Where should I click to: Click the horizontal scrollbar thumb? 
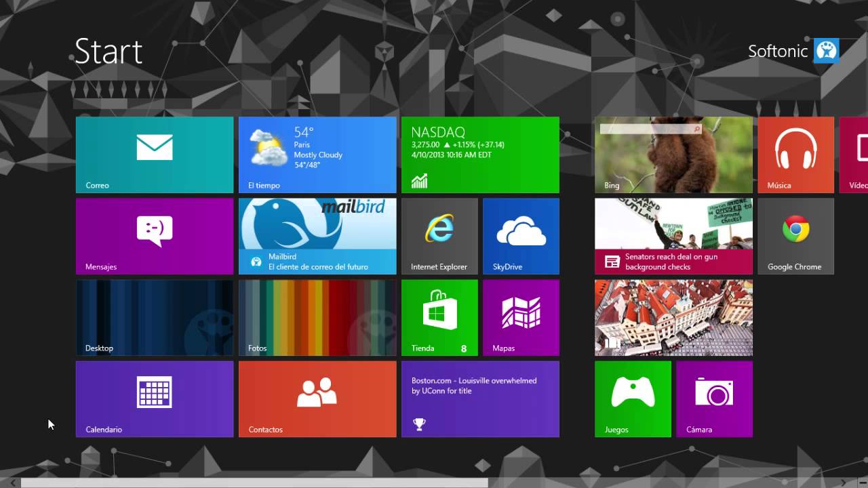254,483
